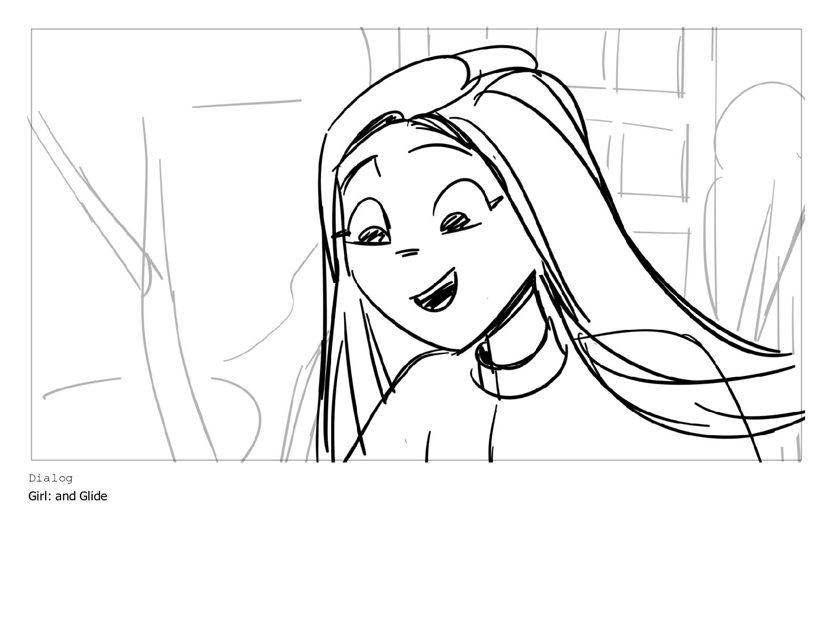
Task: Click the storyboard panel drawing of the girl
Action: point(416,245)
